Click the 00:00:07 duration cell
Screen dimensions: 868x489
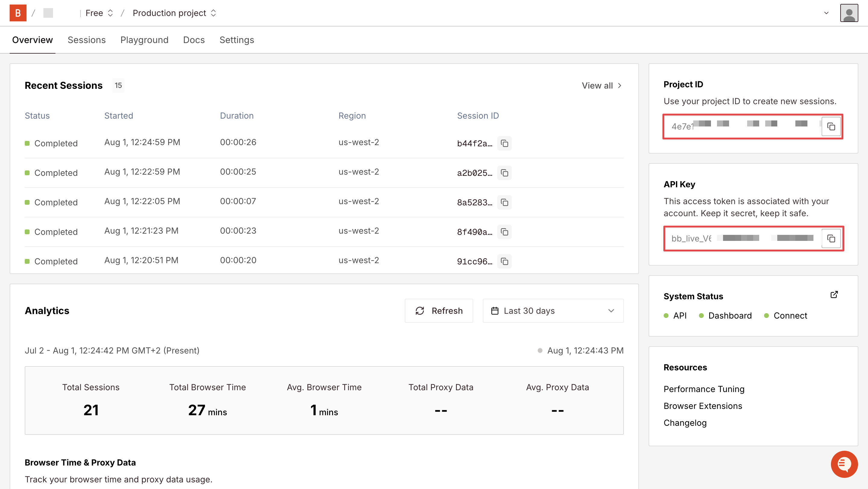(238, 201)
